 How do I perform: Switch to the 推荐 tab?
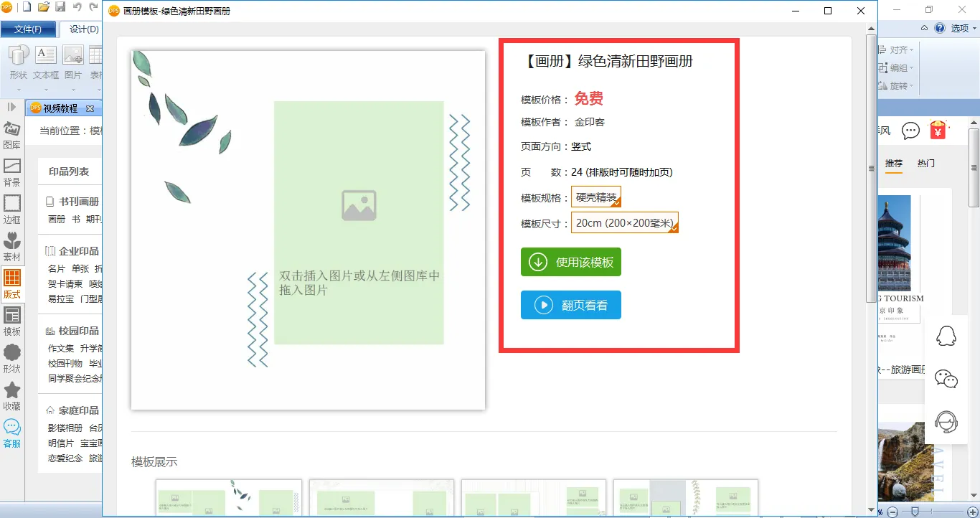pyautogui.click(x=894, y=164)
